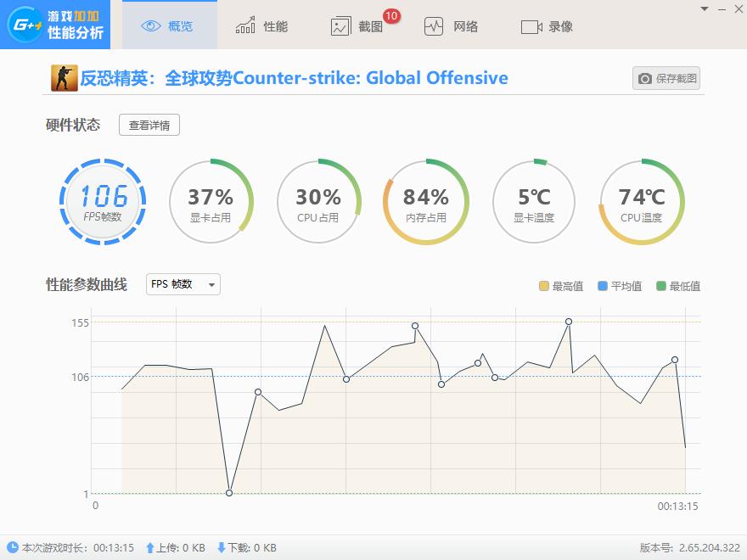Switch to the 概览 overview tab

point(168,25)
